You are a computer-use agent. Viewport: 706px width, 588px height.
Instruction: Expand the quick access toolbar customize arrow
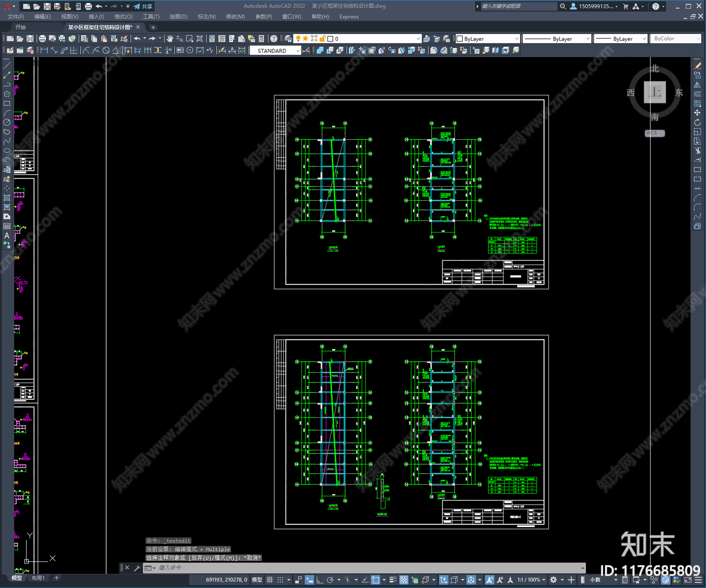coord(128,6)
